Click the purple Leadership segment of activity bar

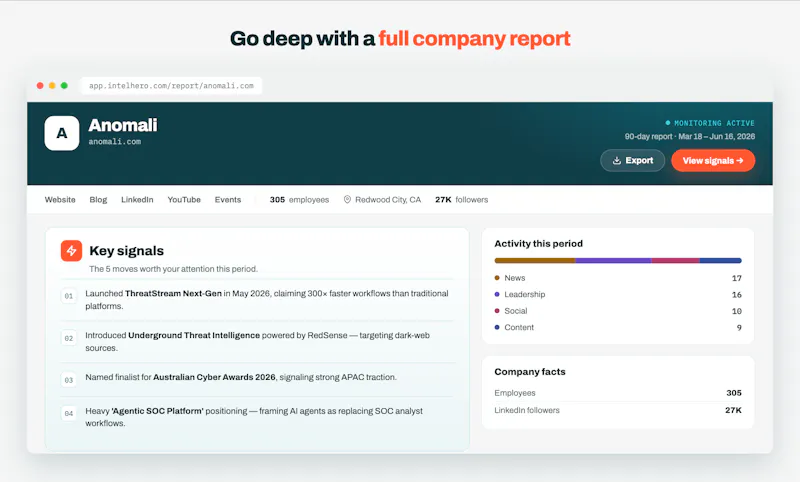[x=613, y=261]
